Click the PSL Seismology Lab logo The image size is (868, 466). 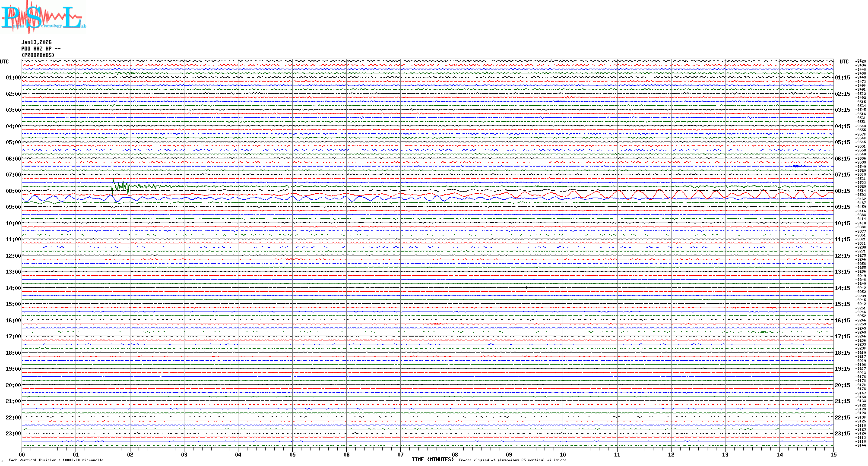point(43,17)
